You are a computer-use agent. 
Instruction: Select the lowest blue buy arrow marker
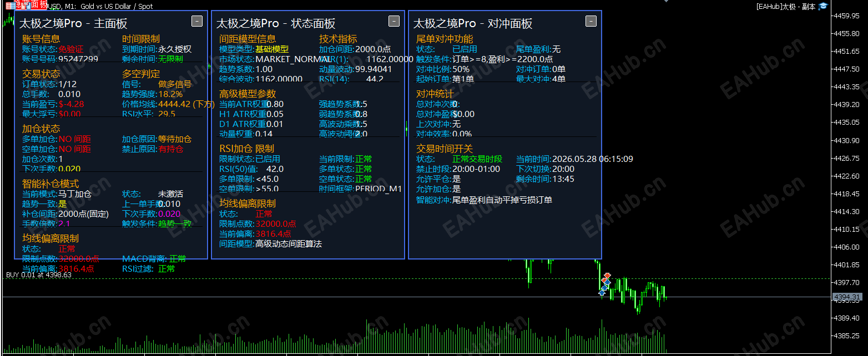point(602,292)
